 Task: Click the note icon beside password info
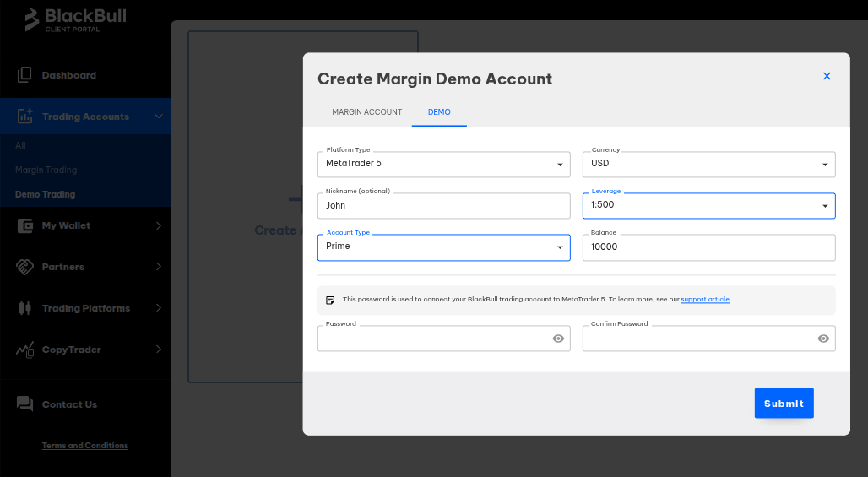point(330,300)
